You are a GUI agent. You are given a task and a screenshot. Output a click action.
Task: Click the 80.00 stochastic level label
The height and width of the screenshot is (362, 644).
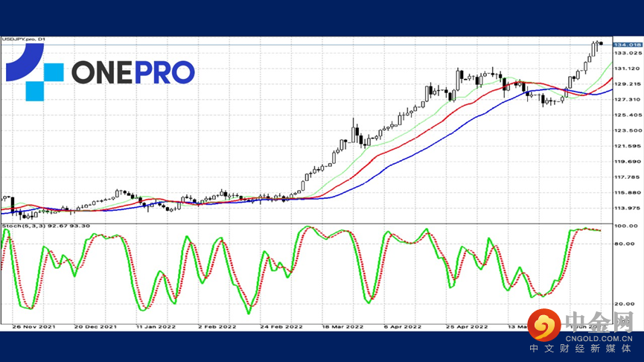pos(625,244)
